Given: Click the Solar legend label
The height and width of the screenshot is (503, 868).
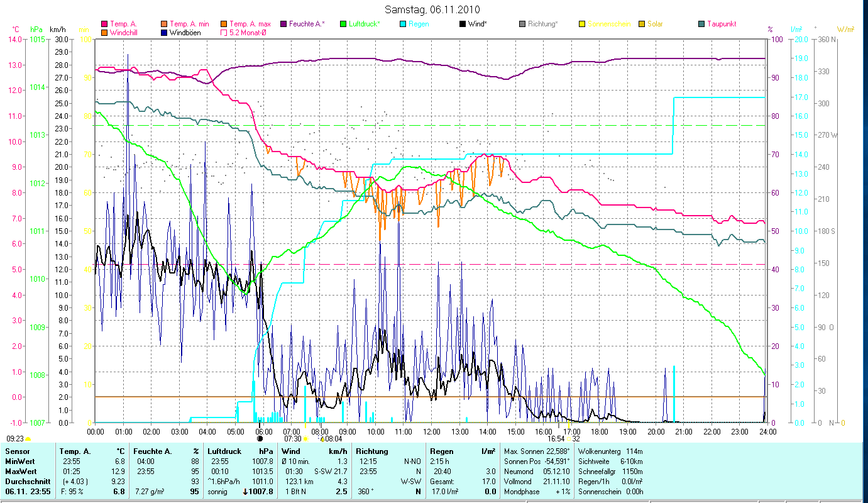Looking at the screenshot, I should coord(656,24).
